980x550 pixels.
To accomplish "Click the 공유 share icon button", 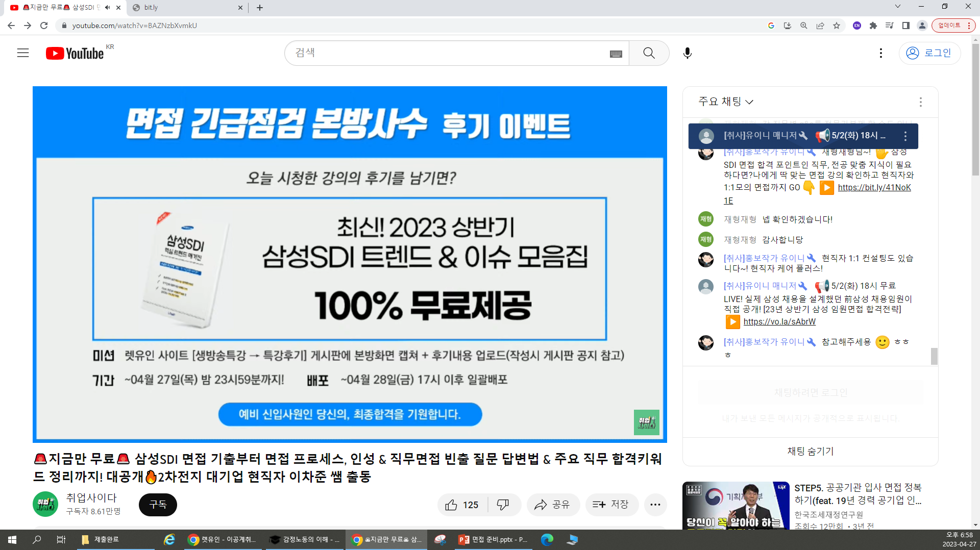I will tap(553, 505).
